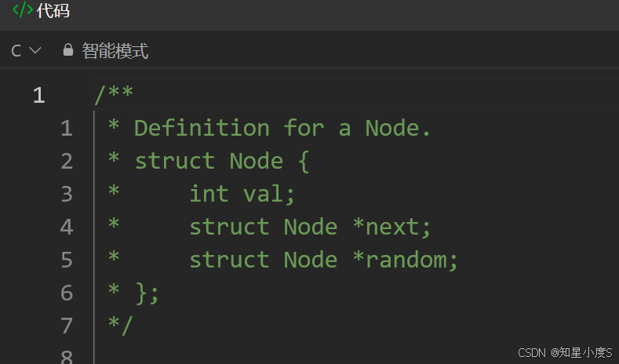Select inner gutter line number 4
The height and width of the screenshot is (364, 619).
(67, 227)
